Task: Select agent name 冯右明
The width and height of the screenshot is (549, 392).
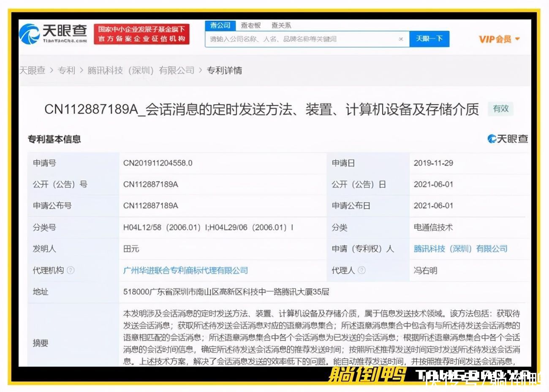Action: click(x=425, y=270)
